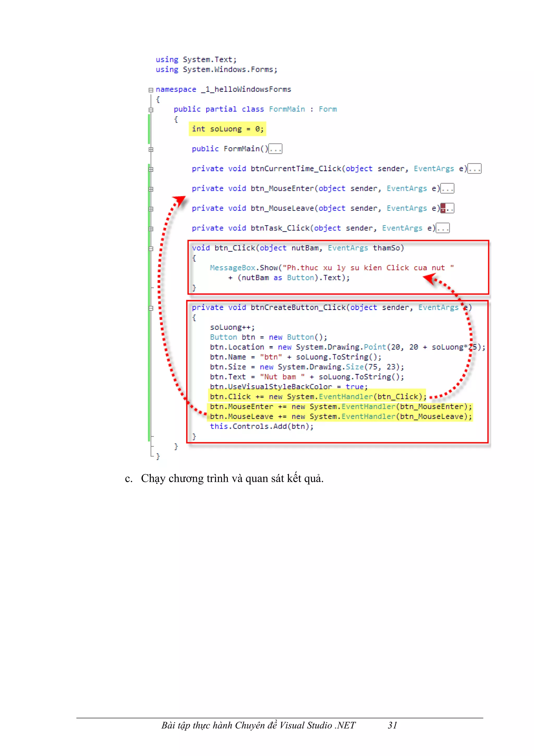Click the 'public FormMain()' constructor text
Viewport: 534px width, 756px height.
(230, 149)
